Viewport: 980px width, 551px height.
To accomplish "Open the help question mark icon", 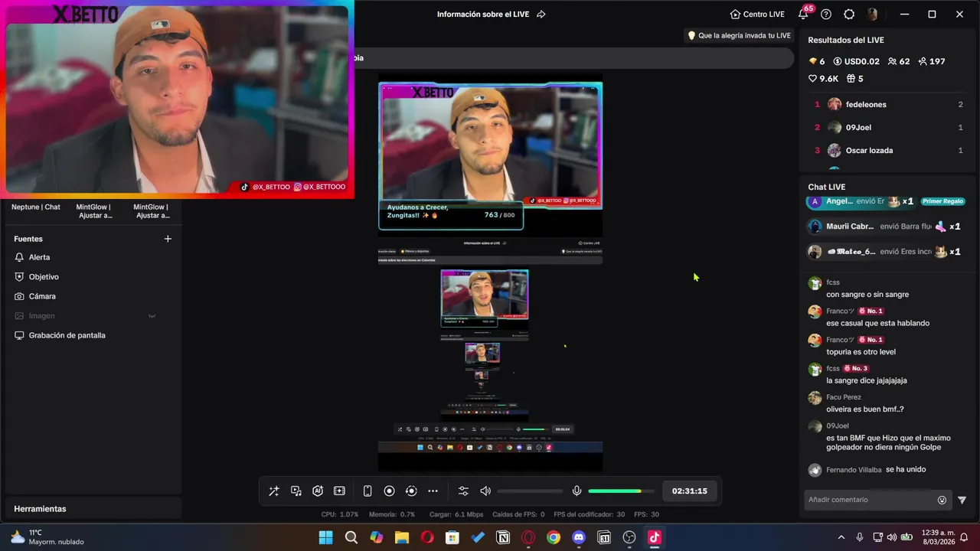I will [x=826, y=15].
